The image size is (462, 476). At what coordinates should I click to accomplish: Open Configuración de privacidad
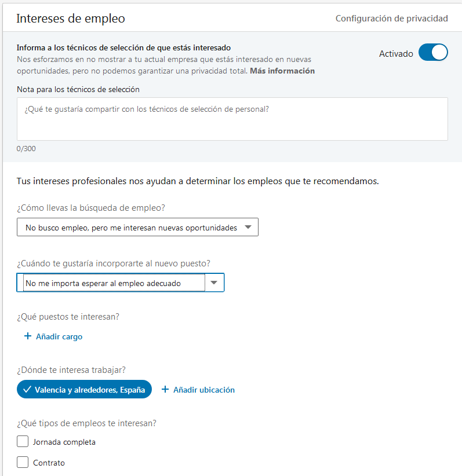[392, 19]
